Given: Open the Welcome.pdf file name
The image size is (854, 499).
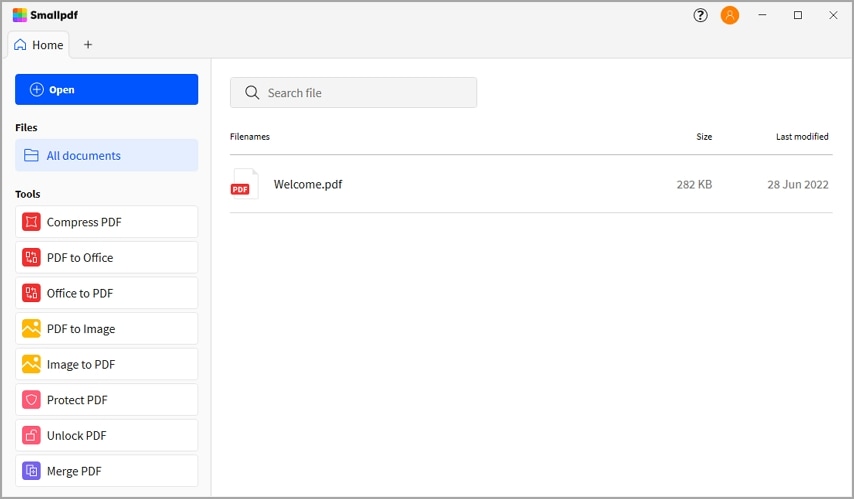Looking at the screenshot, I should (308, 184).
